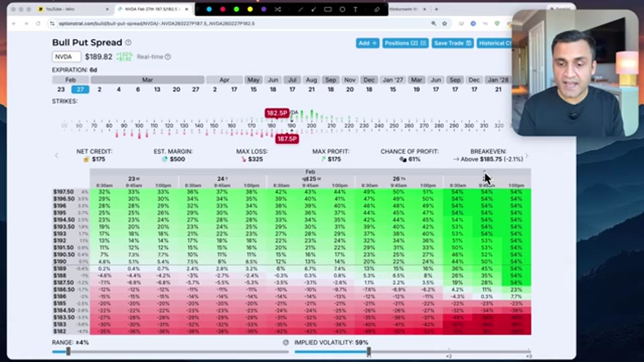This screenshot has width=644, height=362.
Task: Click the Add + button
Action: pos(367,43)
